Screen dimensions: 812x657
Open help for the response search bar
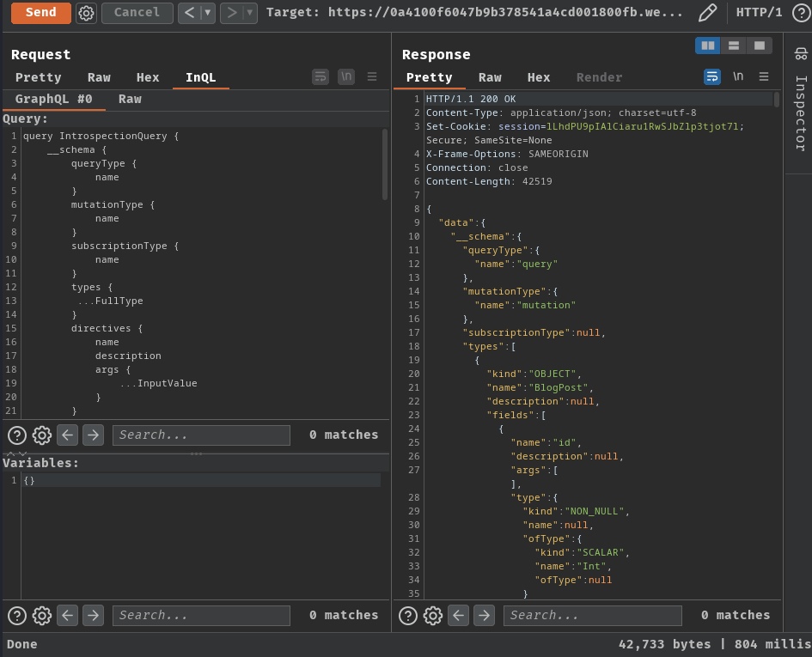pyautogui.click(x=408, y=616)
